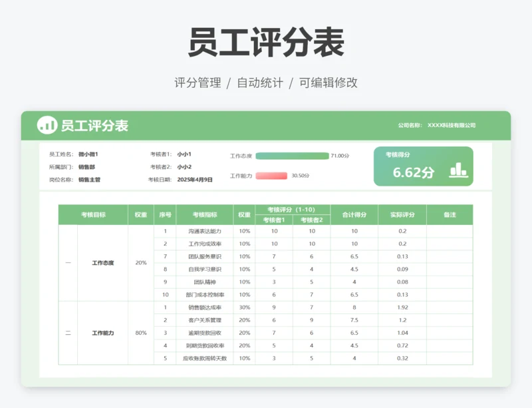Select the 备注 column header
This screenshot has width=532, height=408.
450,215
